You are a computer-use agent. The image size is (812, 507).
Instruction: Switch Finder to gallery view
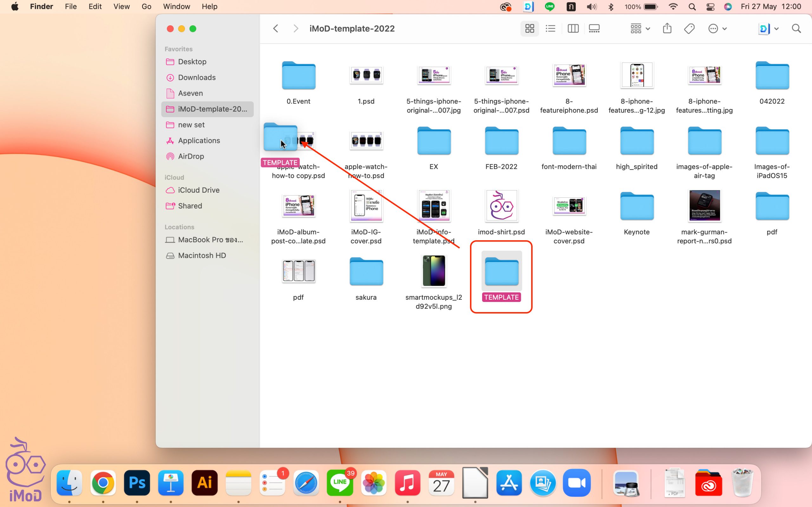point(594,29)
